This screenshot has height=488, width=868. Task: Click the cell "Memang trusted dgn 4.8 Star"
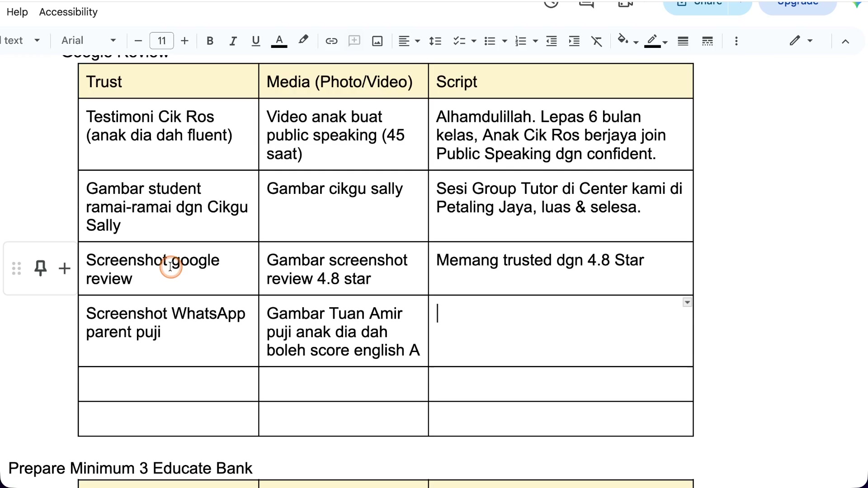(x=561, y=269)
